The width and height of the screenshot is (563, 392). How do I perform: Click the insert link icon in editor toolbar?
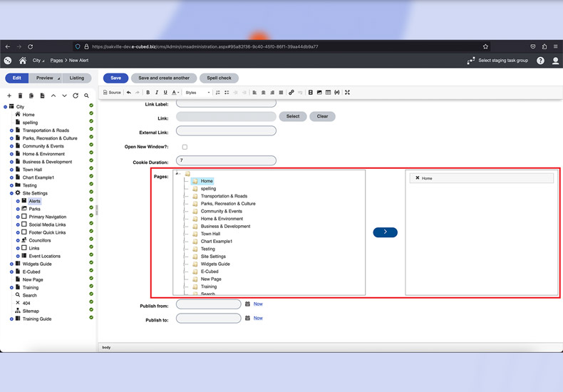click(291, 93)
